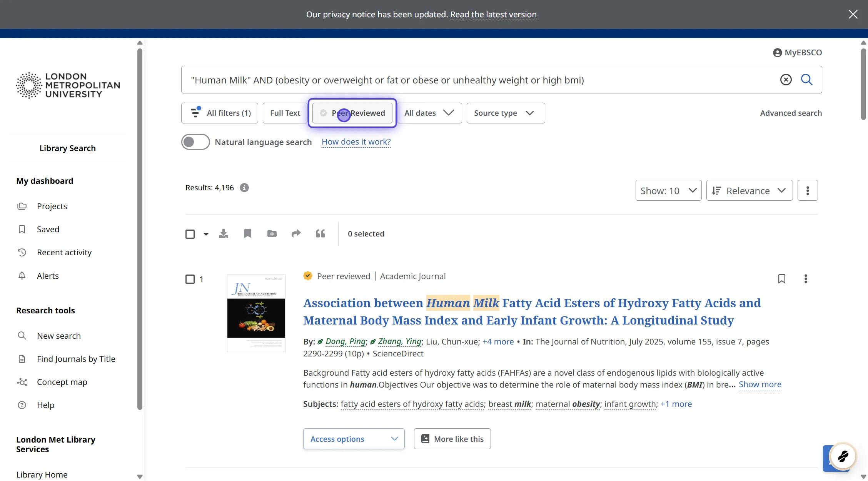
Task: Open the How does it work? link
Action: coord(356,142)
